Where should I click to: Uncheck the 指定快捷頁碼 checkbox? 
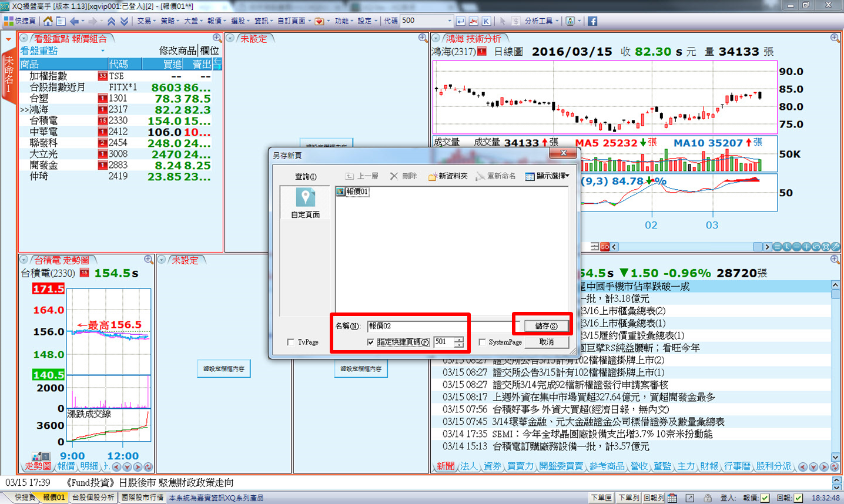[x=370, y=342]
